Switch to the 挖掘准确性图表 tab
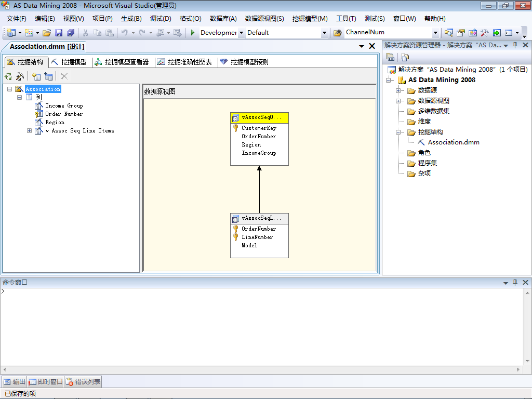The width and height of the screenshot is (532, 399). coord(185,62)
